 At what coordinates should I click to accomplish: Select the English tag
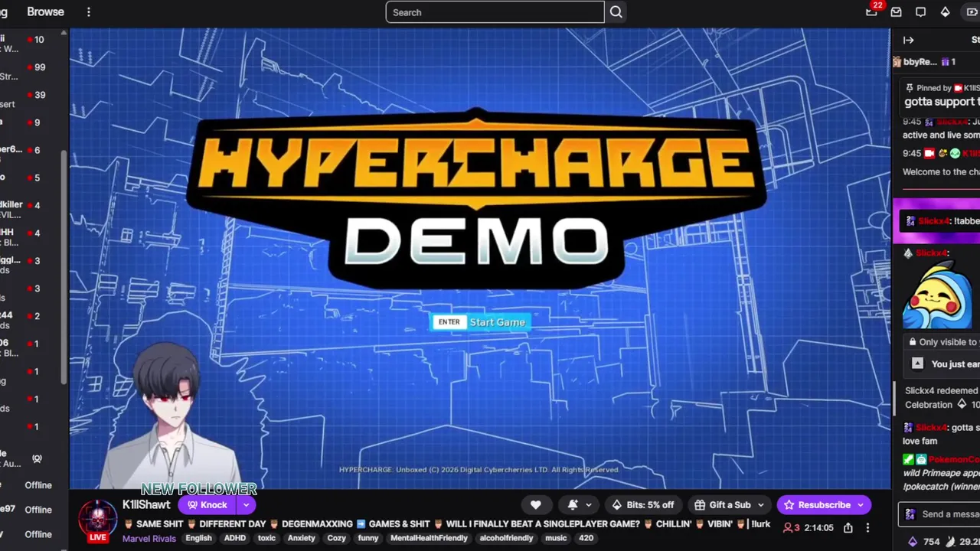click(198, 538)
